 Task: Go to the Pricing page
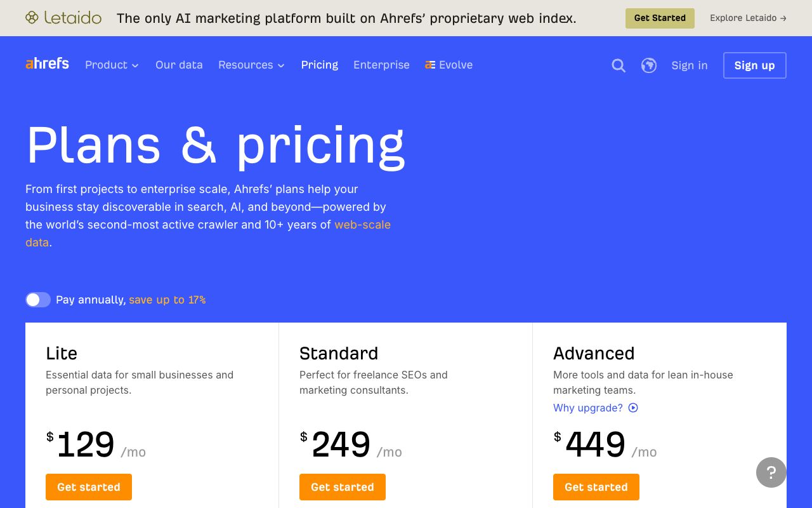320,65
